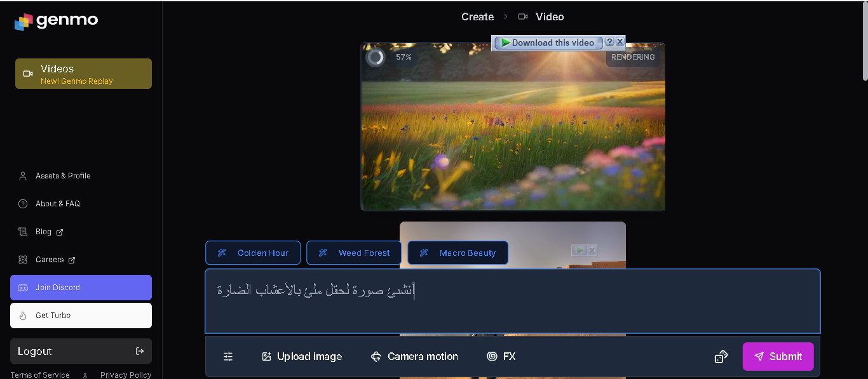This screenshot has height=379, width=868.
Task: Open the Blog link
Action: click(x=43, y=232)
